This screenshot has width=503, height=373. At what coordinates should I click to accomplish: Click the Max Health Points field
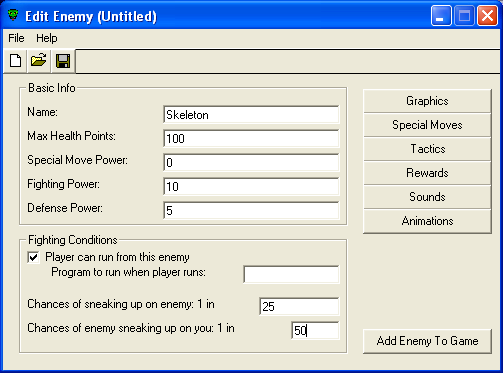coord(251,139)
